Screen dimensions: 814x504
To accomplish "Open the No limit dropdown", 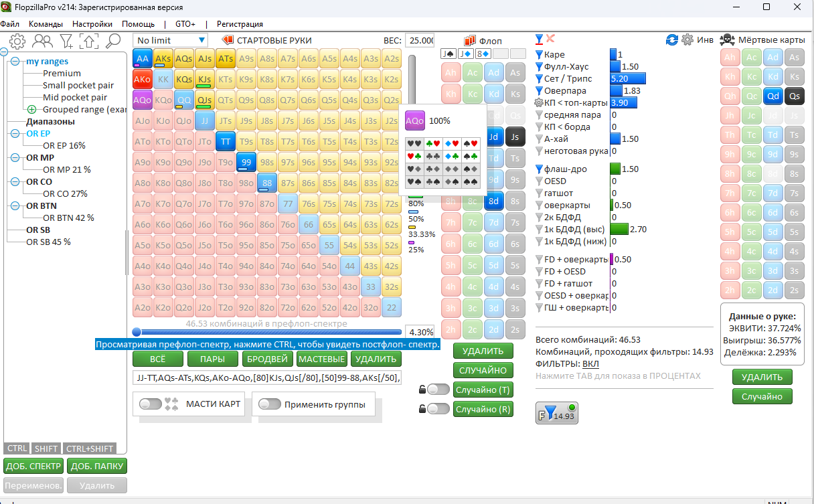I will point(170,40).
